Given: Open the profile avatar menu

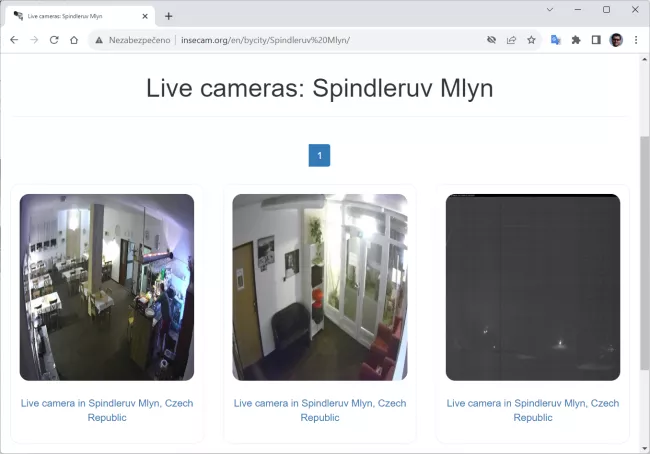Looking at the screenshot, I should pos(616,40).
